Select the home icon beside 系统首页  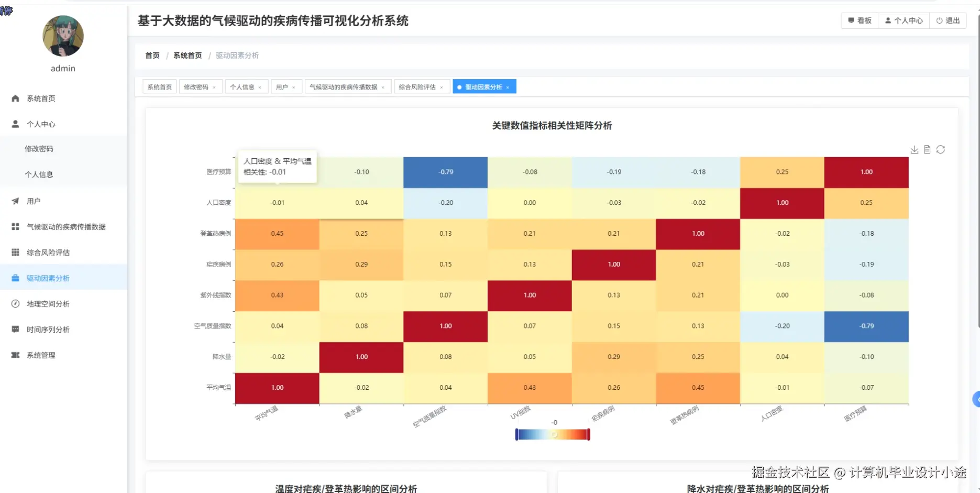(15, 98)
